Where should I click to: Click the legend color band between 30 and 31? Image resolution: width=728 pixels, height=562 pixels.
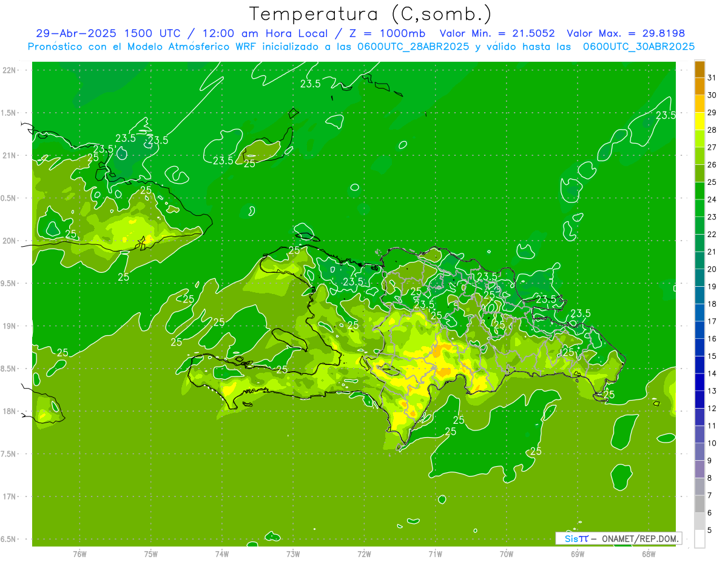click(x=699, y=86)
